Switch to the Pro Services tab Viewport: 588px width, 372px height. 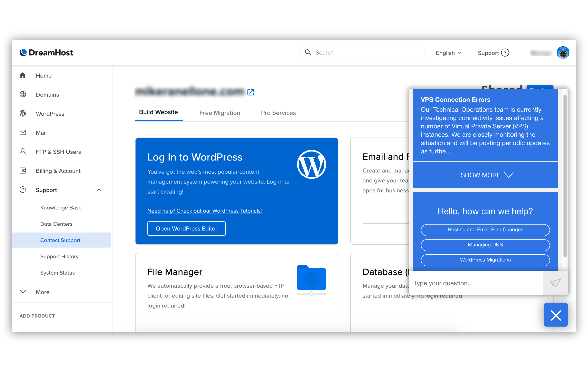(278, 113)
